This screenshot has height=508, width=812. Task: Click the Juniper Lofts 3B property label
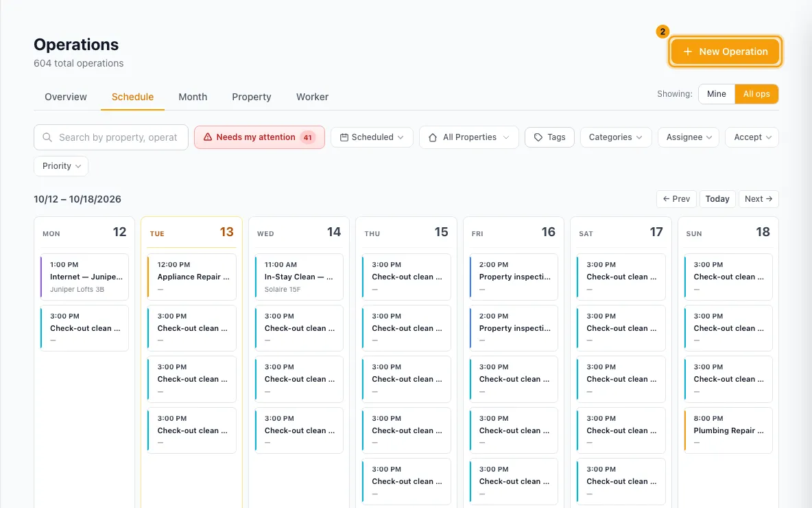point(77,289)
